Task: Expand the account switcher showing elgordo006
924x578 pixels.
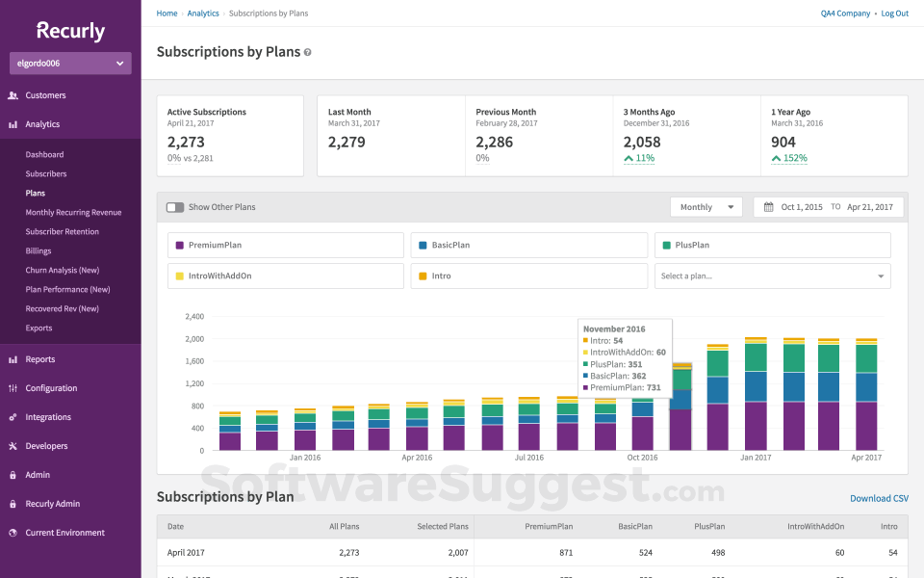Action: pyautogui.click(x=69, y=63)
